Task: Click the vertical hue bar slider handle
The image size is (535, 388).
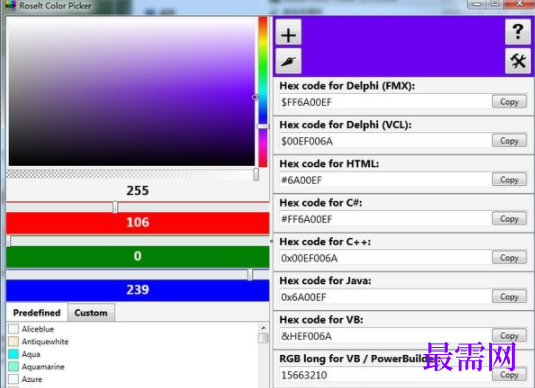Action: point(263,126)
